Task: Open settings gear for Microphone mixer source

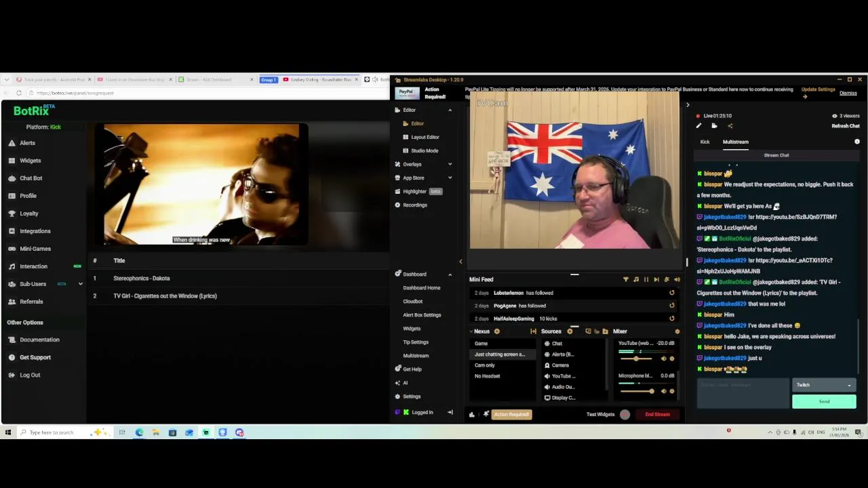Action: [672, 391]
